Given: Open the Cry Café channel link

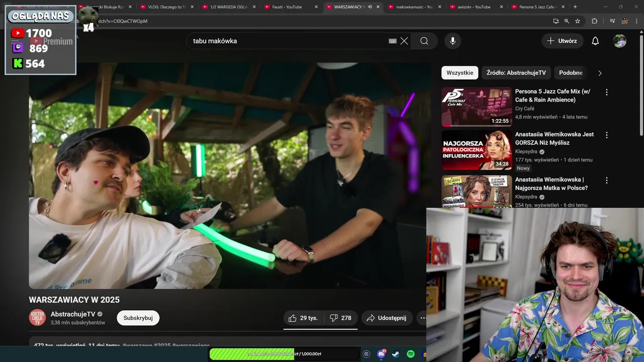Looking at the screenshot, I should tap(525, 109).
